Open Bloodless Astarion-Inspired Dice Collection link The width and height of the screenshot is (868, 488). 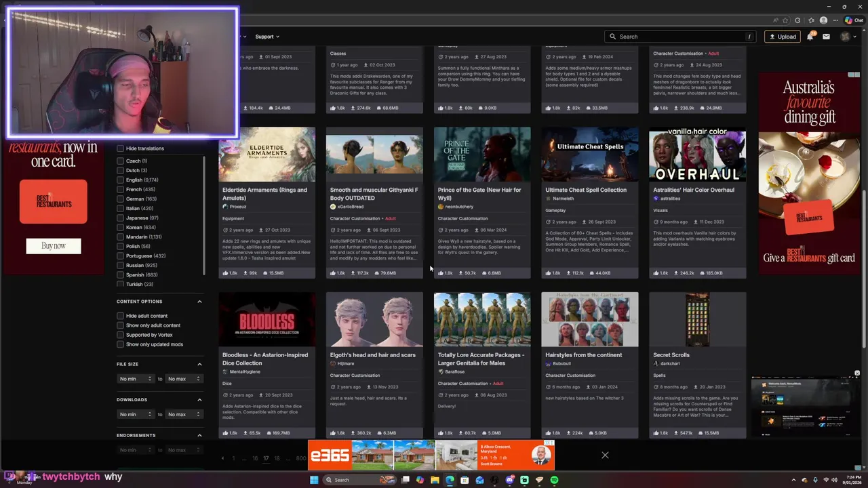click(264, 359)
